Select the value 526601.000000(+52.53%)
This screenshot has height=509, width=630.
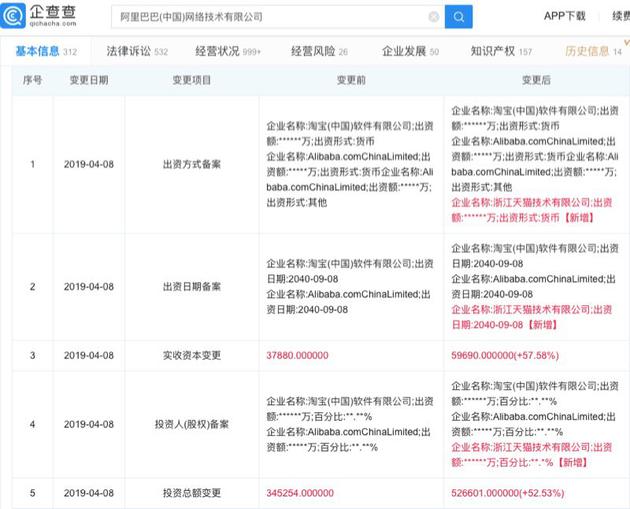pyautogui.click(x=507, y=493)
